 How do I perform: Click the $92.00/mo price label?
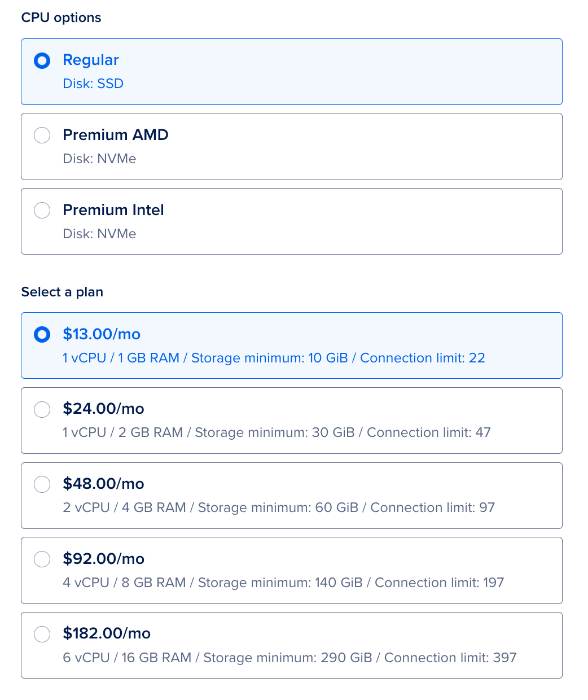pyautogui.click(x=103, y=559)
